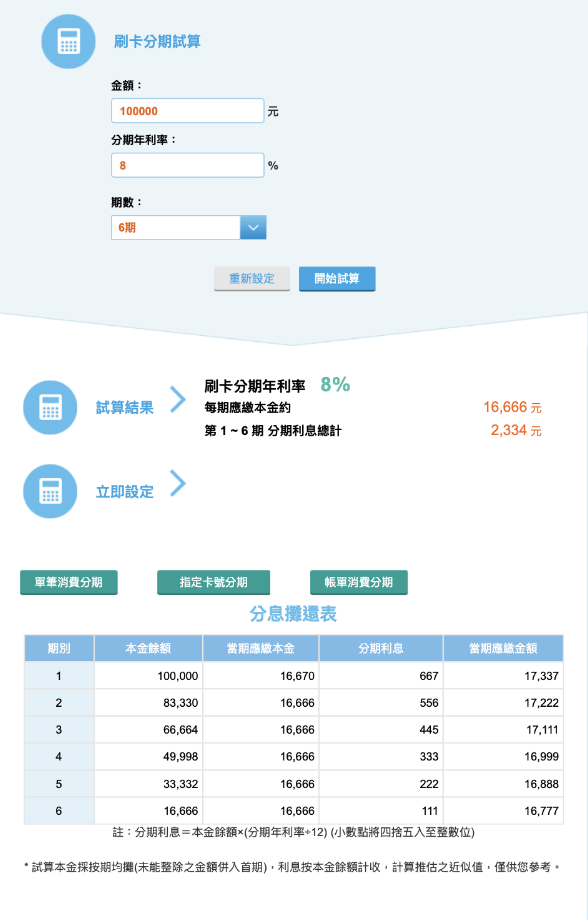Choose 指定卡號分期 option
The width and height of the screenshot is (588, 920).
(x=214, y=582)
